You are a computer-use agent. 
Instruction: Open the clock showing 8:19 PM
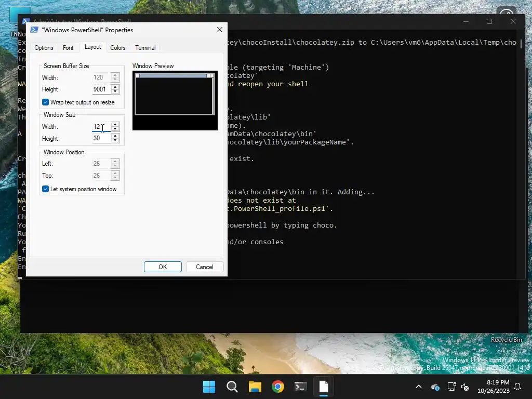[x=494, y=387]
